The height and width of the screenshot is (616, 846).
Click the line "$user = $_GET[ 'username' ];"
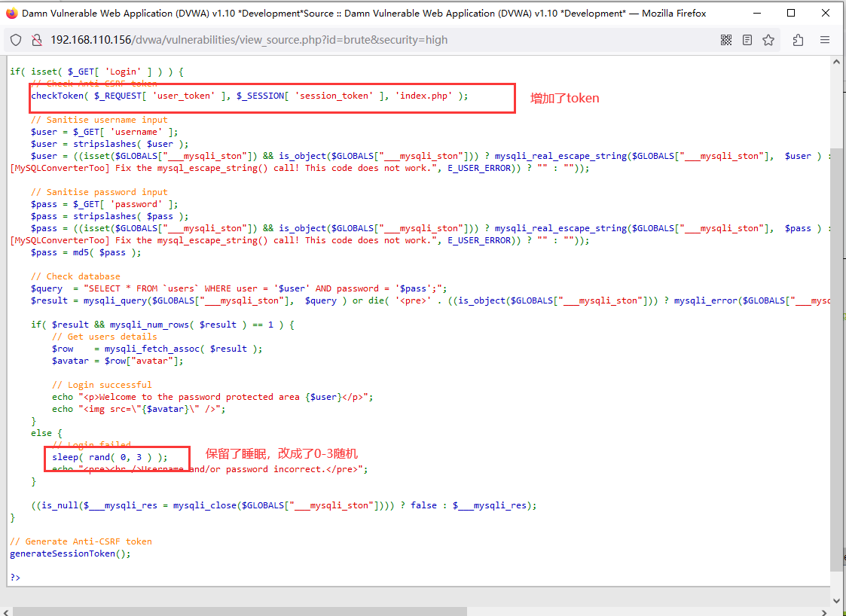point(104,132)
